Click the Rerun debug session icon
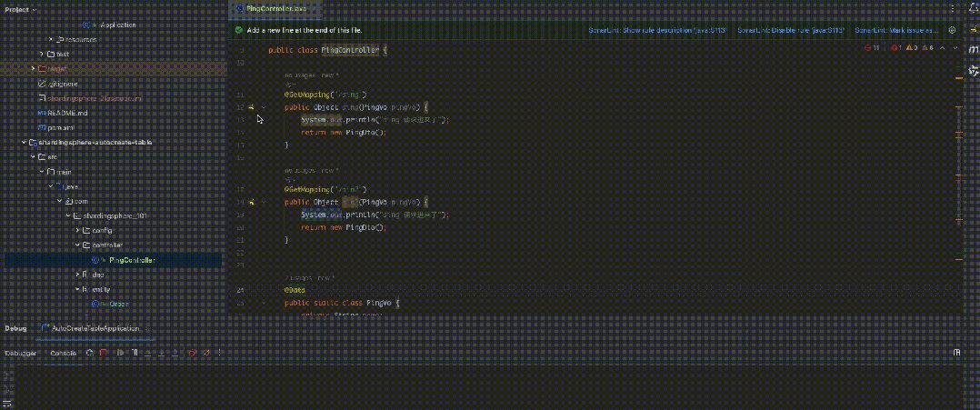Screen dimensions: 980x410 tap(89, 353)
